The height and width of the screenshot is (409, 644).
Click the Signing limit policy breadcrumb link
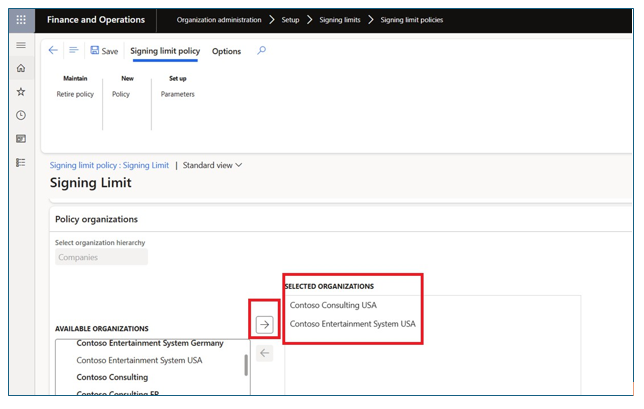pos(110,165)
